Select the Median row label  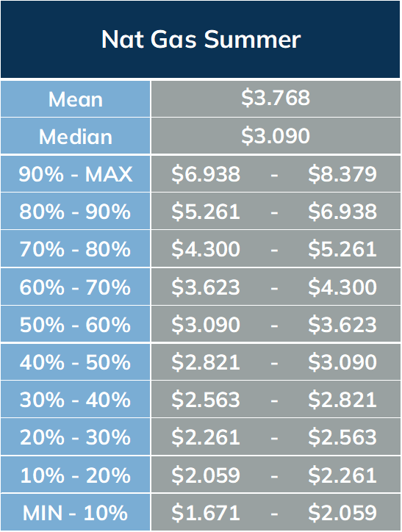[x=75, y=137]
